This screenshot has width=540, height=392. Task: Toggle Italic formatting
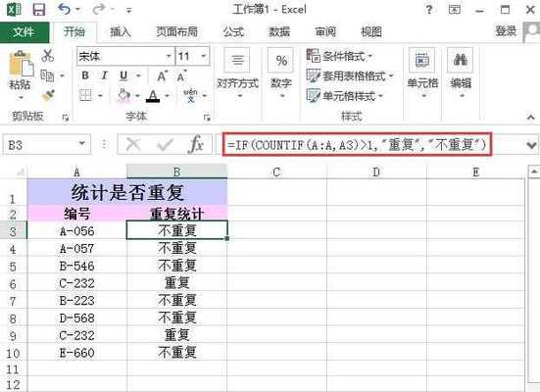(104, 75)
